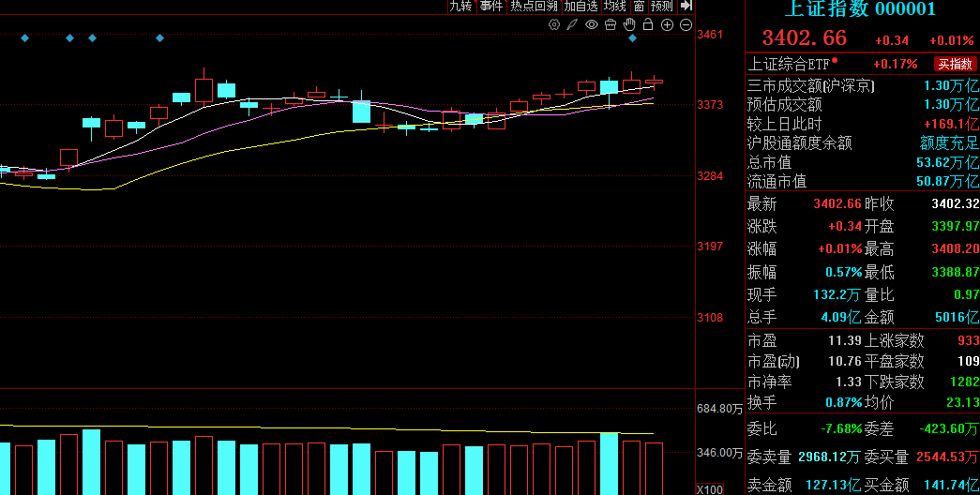
Task: Open chart settings gear icon
Action: click(553, 24)
